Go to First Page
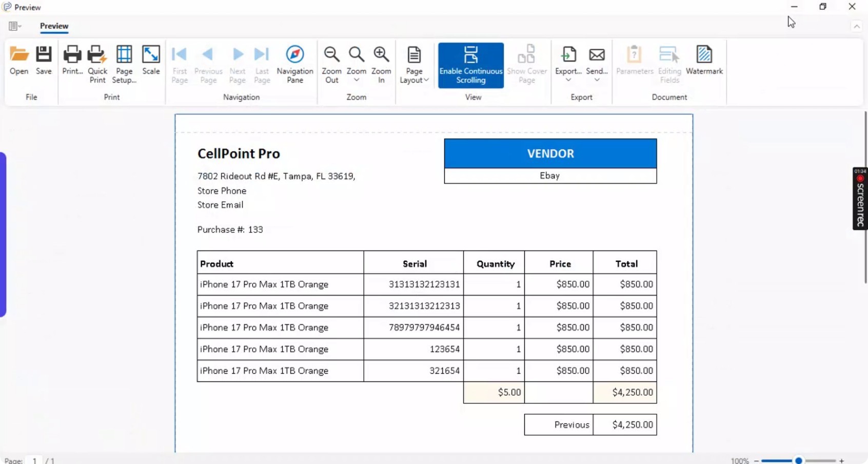Image resolution: width=868 pixels, height=464 pixels. coord(180,65)
